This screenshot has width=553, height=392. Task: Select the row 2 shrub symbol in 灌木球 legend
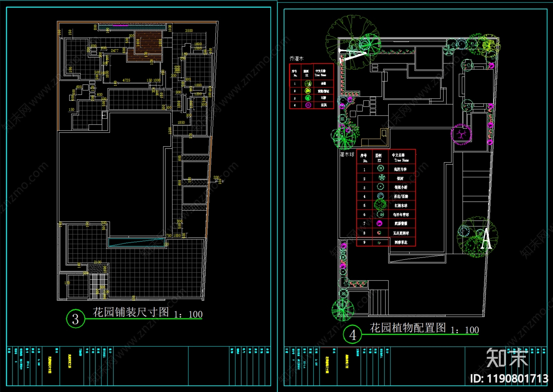382,178
